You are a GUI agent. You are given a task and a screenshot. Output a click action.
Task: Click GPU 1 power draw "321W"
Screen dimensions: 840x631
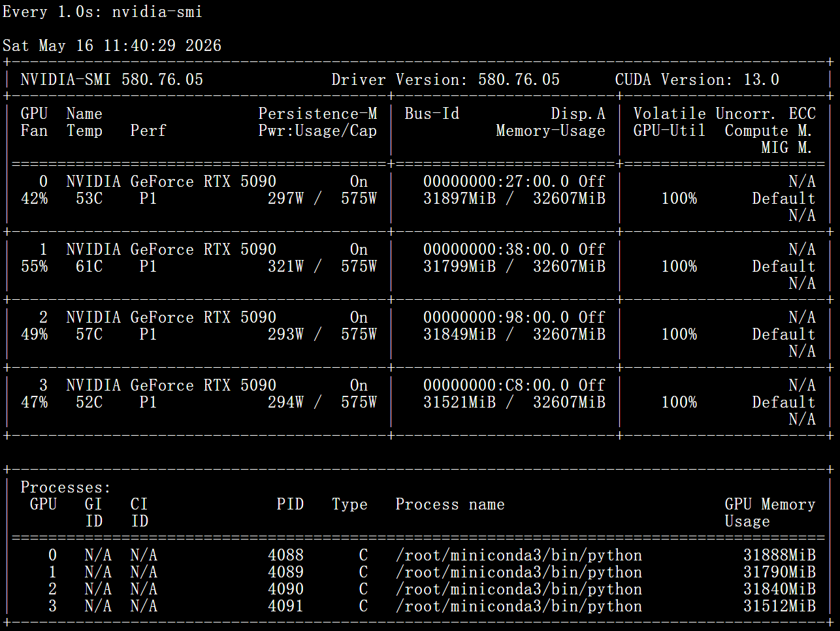[x=285, y=267]
